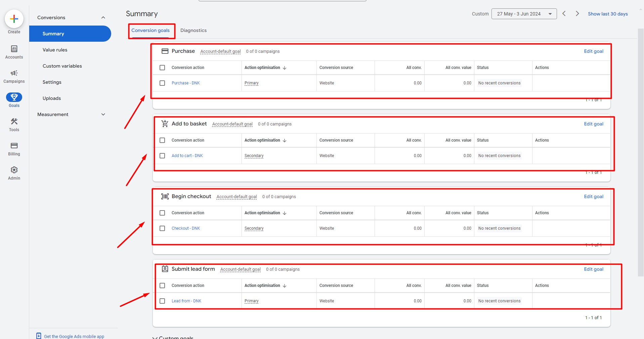The image size is (644, 339).
Task: Expand the Measurement menu section
Action: (x=103, y=114)
